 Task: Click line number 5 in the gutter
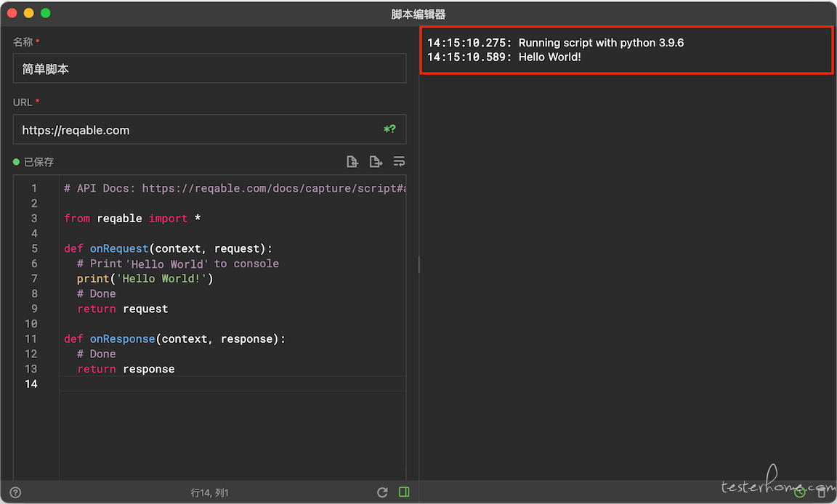click(x=34, y=248)
